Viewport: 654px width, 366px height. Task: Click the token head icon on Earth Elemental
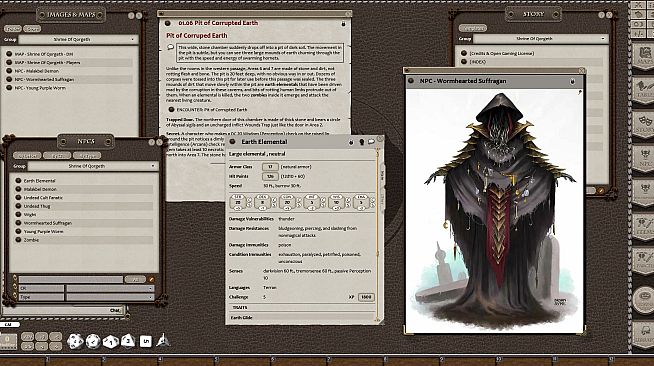(x=362, y=142)
